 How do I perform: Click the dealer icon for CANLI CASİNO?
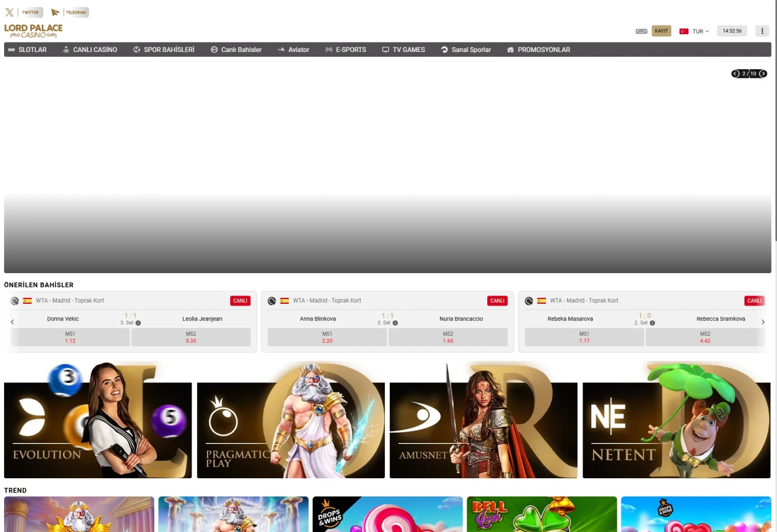66,50
